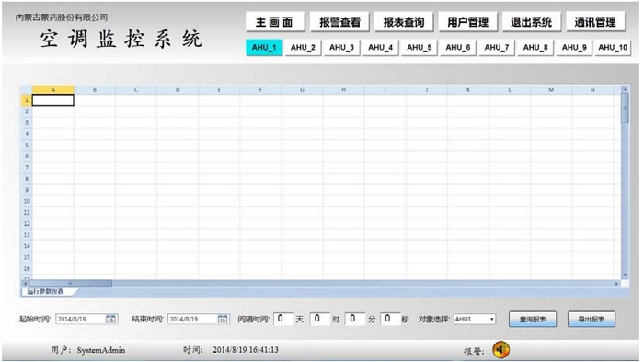Click spreadsheet vertical scrollbar up arrow
644x362 pixels.
coord(625,89)
